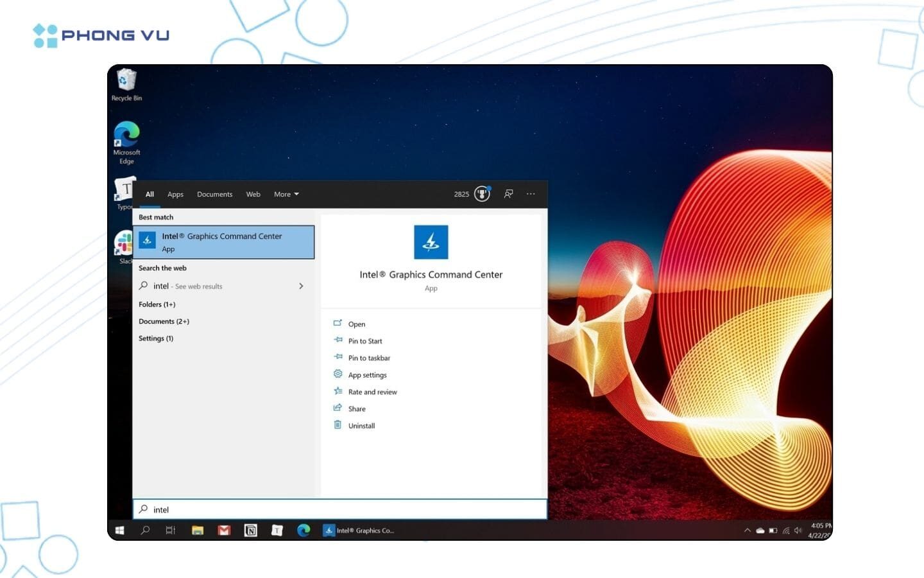The width and height of the screenshot is (924, 578).
Task: Switch to the Apps search tab
Action: 175,195
